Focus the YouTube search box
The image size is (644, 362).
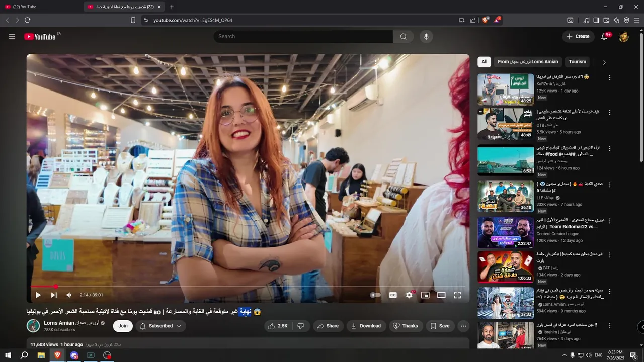(303, 36)
